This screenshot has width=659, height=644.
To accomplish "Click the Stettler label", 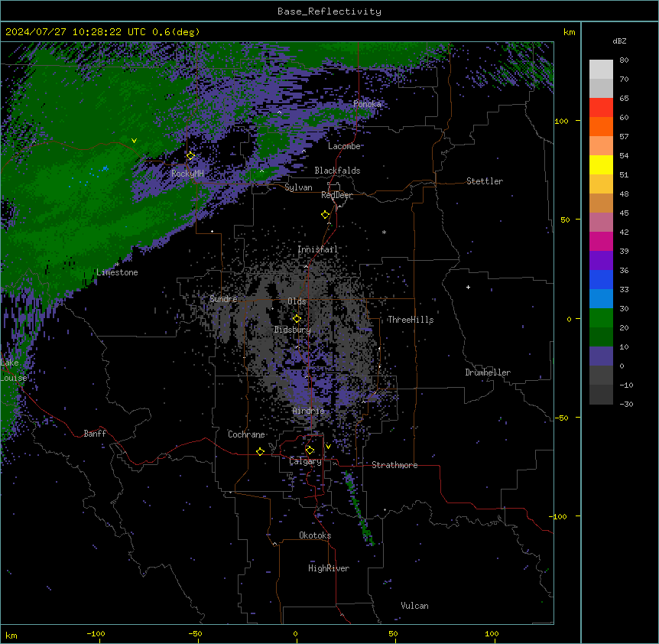I will [x=485, y=181].
